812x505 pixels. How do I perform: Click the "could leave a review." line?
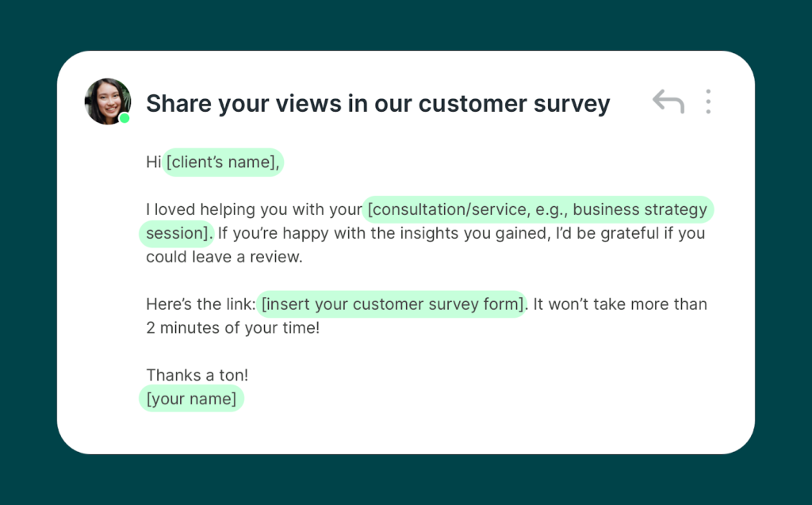[224, 258]
